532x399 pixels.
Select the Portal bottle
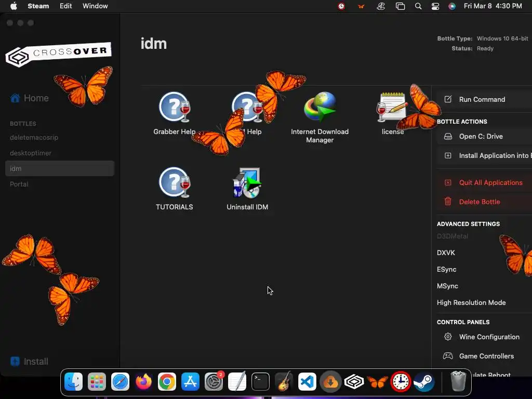click(x=19, y=184)
